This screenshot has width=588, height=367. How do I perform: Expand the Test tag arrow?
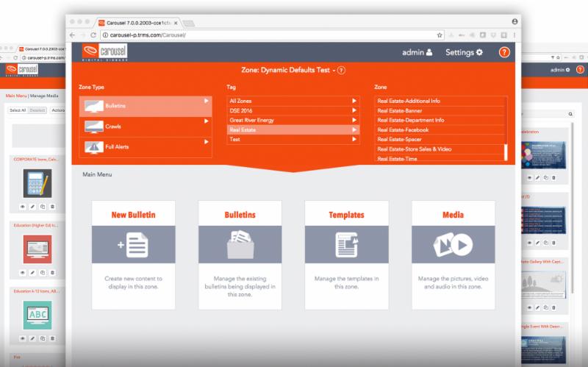(354, 139)
